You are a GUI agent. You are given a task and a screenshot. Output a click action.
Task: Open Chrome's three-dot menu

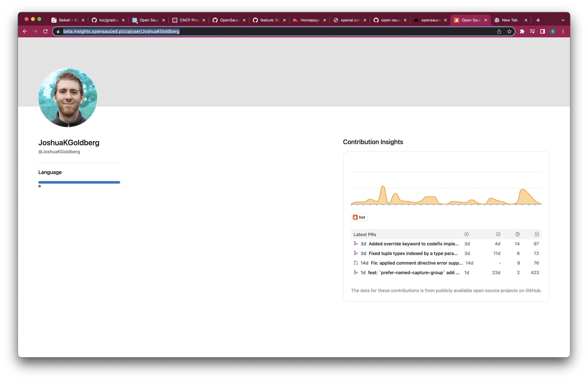click(563, 31)
